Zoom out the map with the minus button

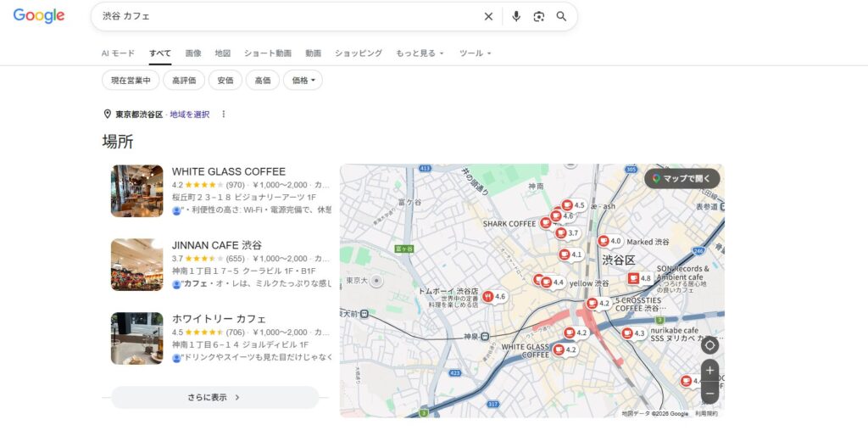coord(709,393)
